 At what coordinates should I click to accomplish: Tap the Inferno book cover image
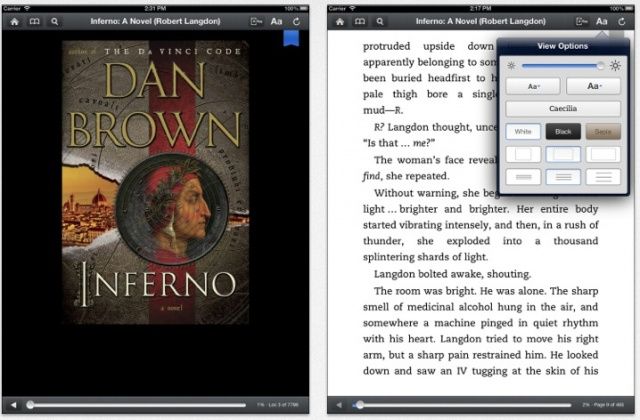coord(155,182)
